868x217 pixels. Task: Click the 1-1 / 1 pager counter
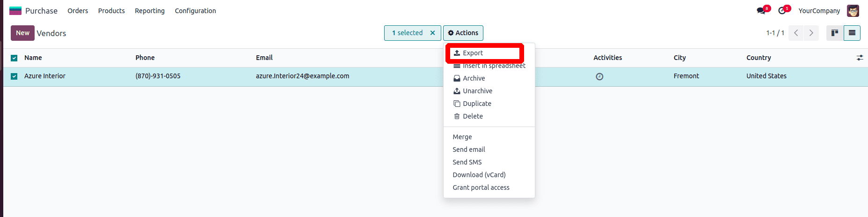click(775, 33)
